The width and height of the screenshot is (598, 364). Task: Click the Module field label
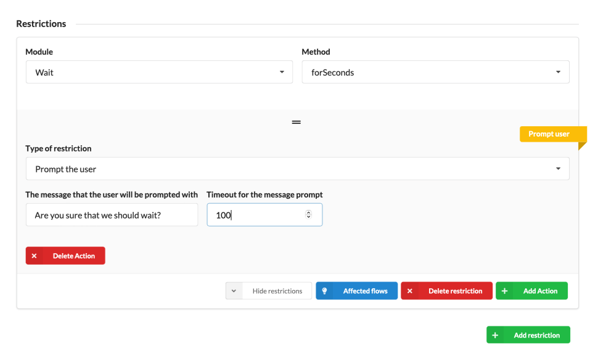click(x=39, y=52)
